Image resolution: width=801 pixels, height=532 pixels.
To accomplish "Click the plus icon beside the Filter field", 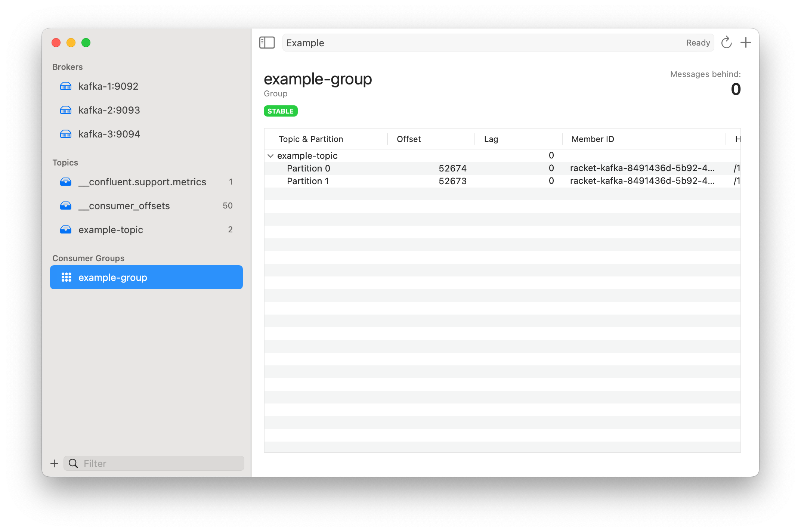I will pyautogui.click(x=55, y=463).
